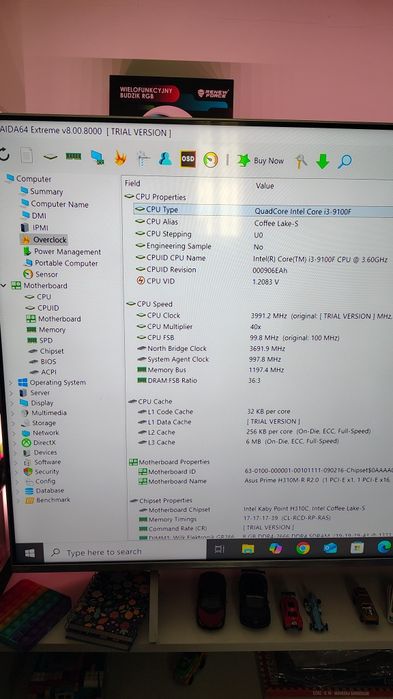Open the Windows Start button
Viewport: 393px width, 699px height.
point(30,553)
